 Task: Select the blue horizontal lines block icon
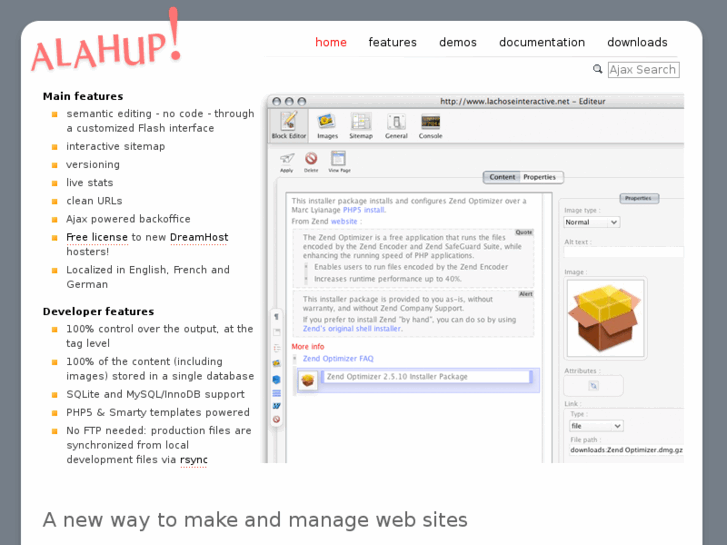click(276, 393)
